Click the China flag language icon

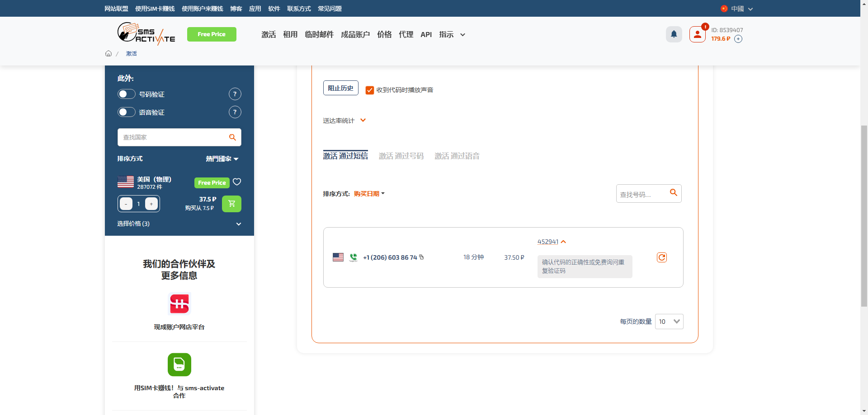point(724,9)
